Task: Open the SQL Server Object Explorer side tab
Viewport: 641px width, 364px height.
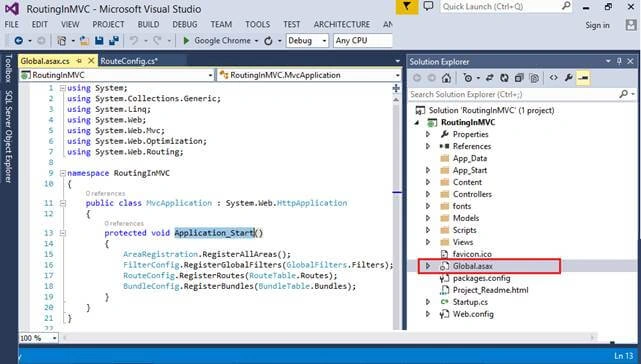Action: (8, 137)
